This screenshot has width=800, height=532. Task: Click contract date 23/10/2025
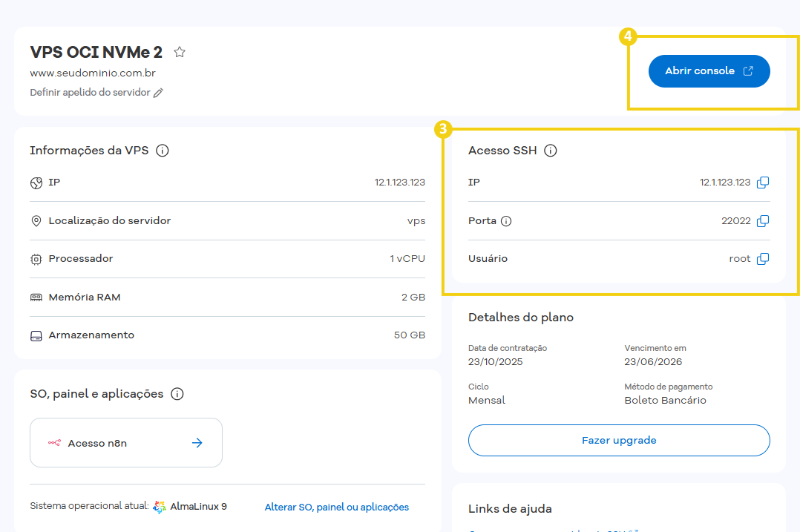496,361
